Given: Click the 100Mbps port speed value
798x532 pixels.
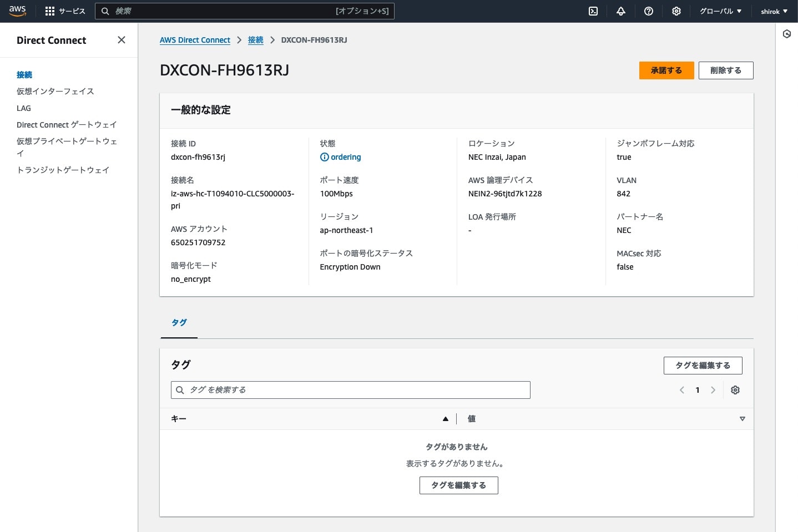Looking at the screenshot, I should pos(336,194).
